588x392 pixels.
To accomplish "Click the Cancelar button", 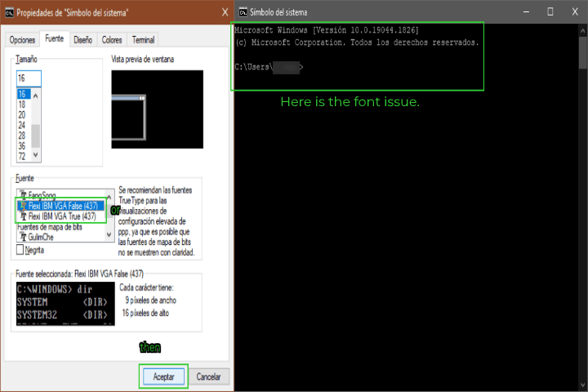I will [x=208, y=376].
